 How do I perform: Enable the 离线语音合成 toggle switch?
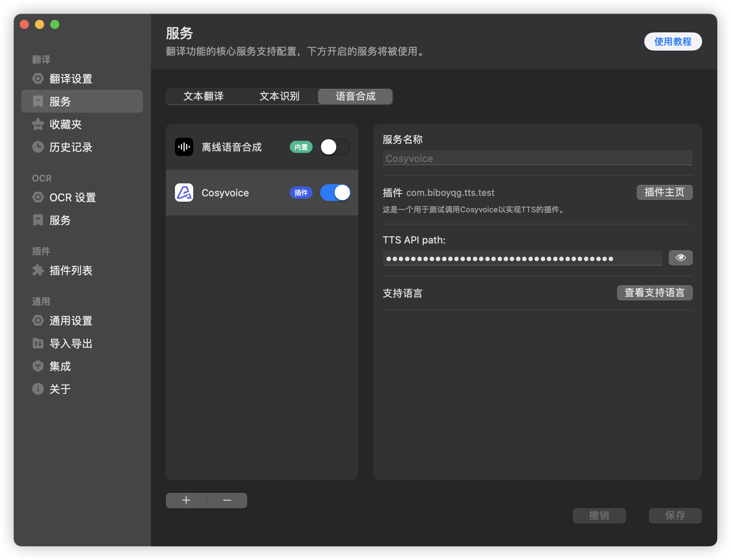(x=335, y=147)
